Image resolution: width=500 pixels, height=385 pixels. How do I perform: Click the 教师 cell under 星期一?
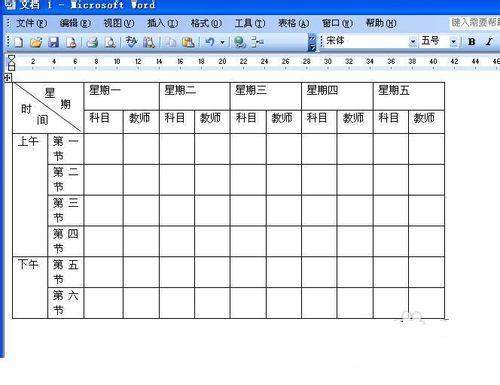click(141, 122)
